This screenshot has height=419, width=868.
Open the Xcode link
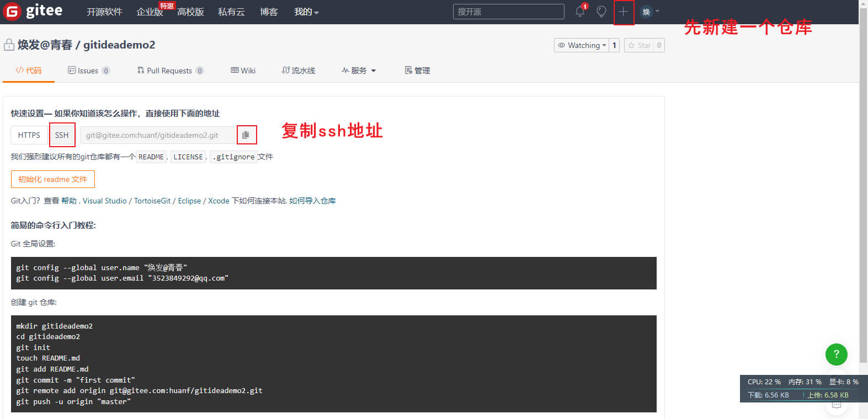coord(219,201)
